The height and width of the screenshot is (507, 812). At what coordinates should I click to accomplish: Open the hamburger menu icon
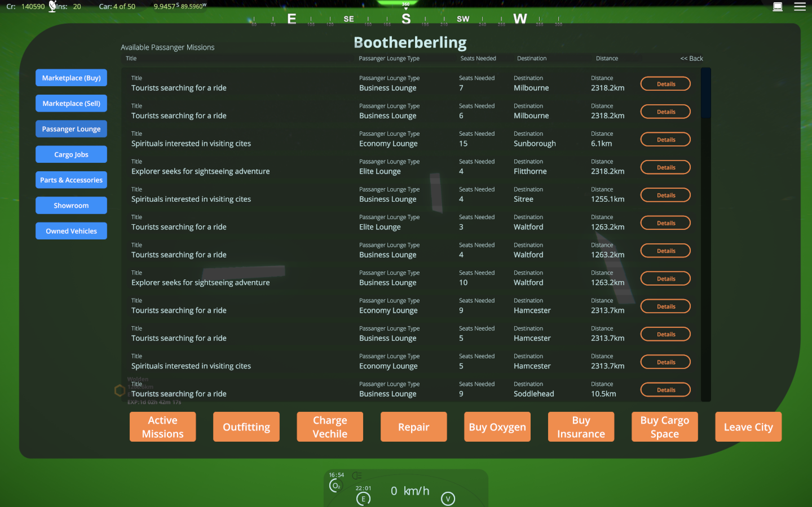tap(800, 7)
